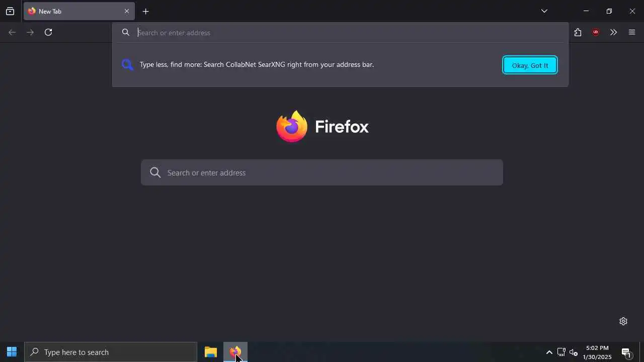Click the Firefox logo on the page
The height and width of the screenshot is (362, 644).
292,126
